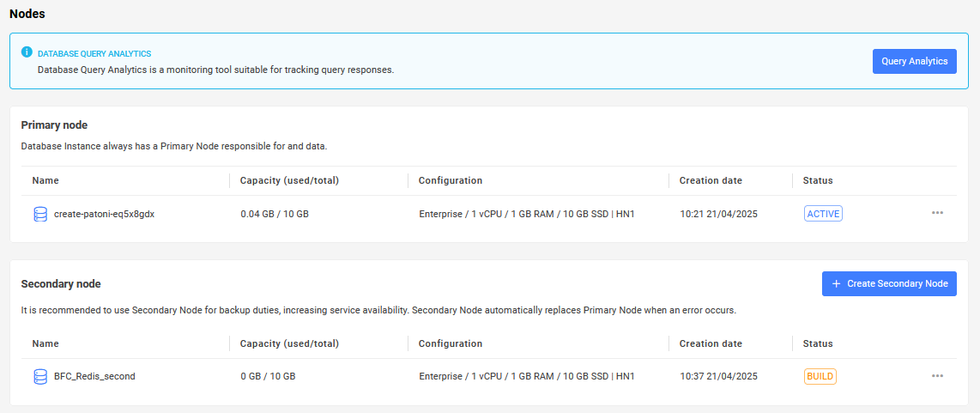Click Create Secondary Node button

pyautogui.click(x=889, y=283)
